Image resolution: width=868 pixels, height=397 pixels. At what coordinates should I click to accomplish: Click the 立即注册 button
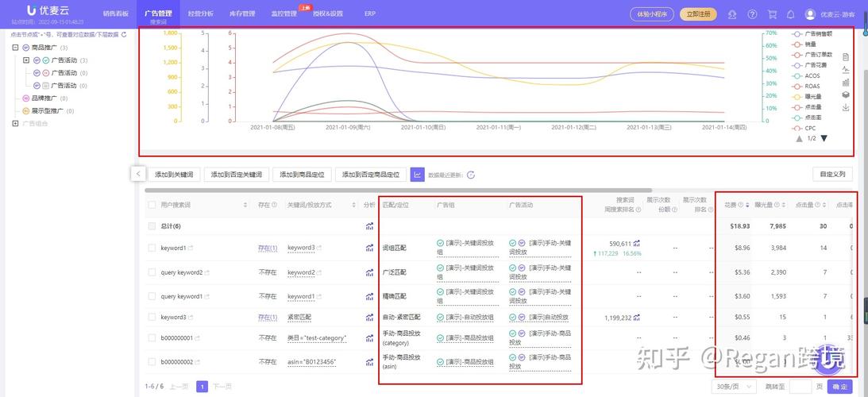point(698,14)
